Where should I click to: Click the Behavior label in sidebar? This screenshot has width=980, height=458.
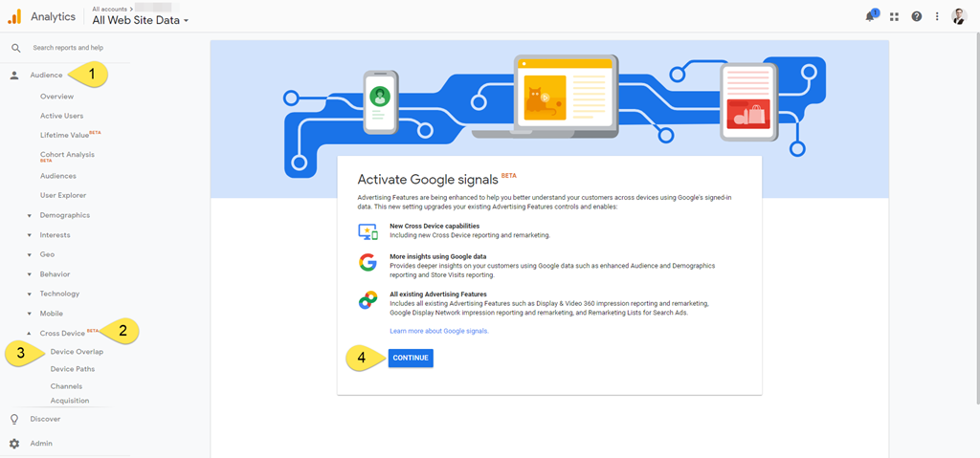pos(55,274)
